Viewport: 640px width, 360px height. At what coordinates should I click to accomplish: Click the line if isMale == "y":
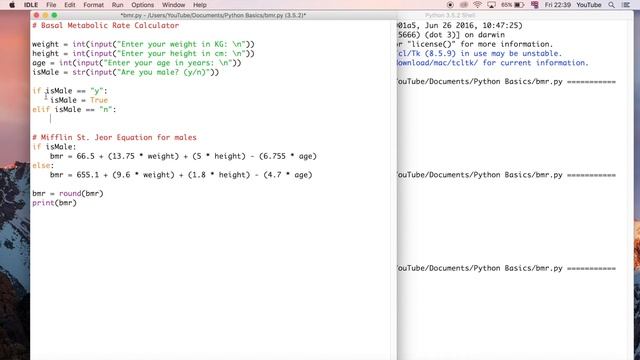coord(70,91)
